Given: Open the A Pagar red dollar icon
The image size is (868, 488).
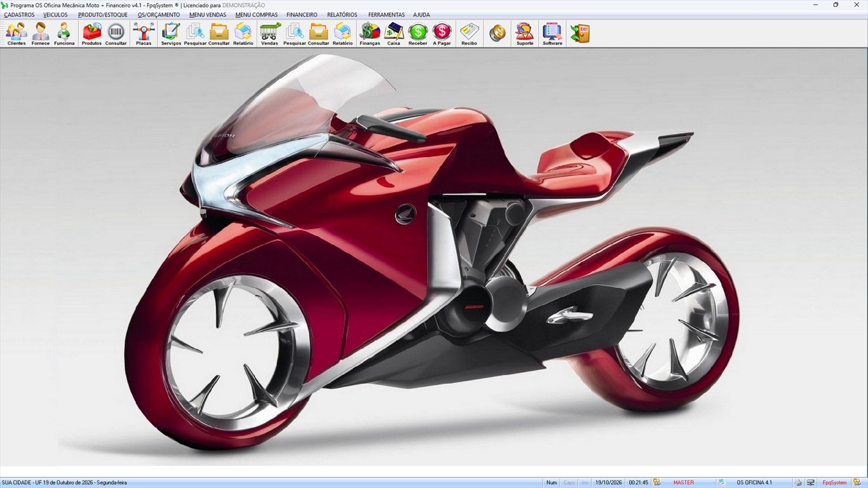Looking at the screenshot, I should 442,34.
